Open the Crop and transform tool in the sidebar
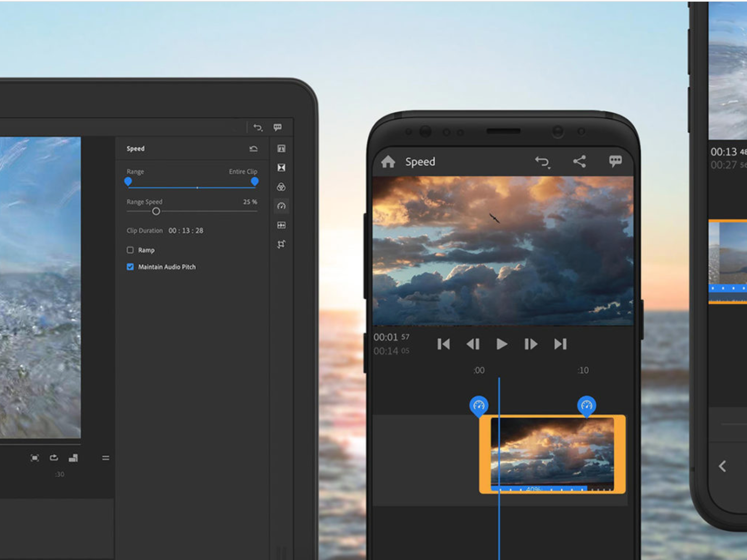The height and width of the screenshot is (560, 747). point(281,244)
